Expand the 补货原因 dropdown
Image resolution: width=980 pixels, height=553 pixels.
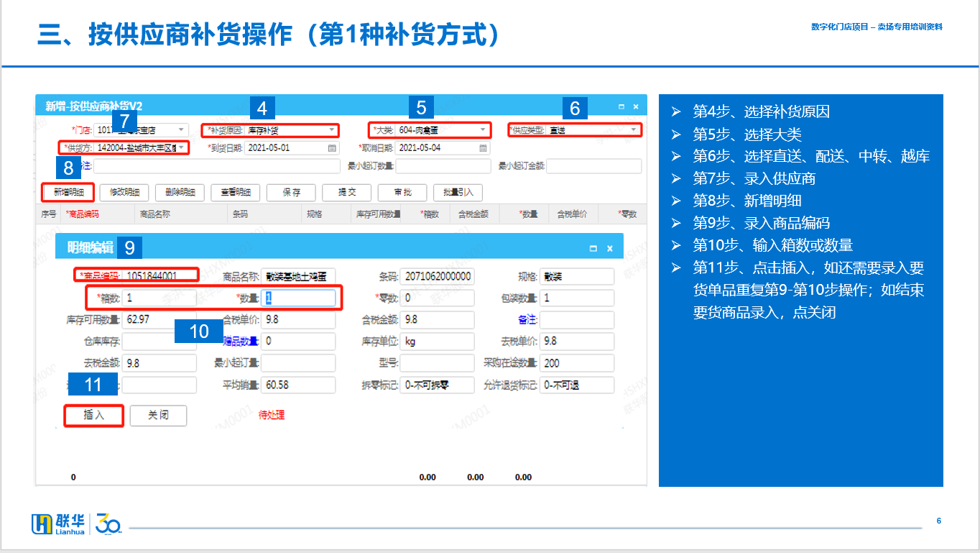pos(332,130)
